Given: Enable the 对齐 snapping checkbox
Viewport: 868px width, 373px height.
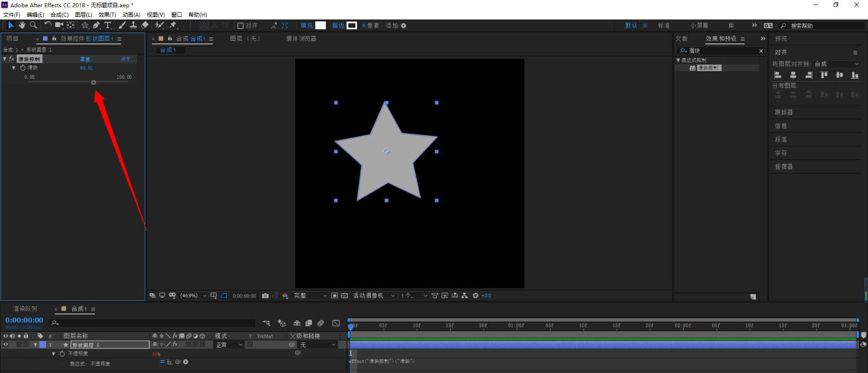Looking at the screenshot, I should pyautogui.click(x=240, y=26).
